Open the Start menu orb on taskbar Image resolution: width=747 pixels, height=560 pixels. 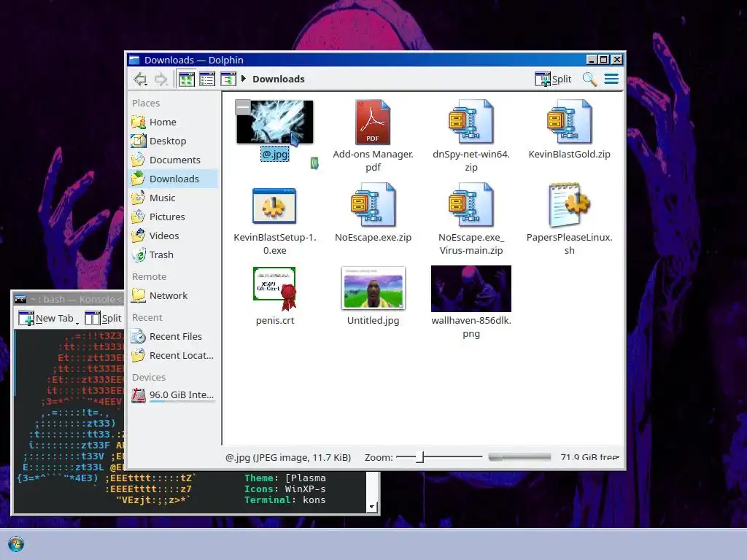tap(16, 544)
